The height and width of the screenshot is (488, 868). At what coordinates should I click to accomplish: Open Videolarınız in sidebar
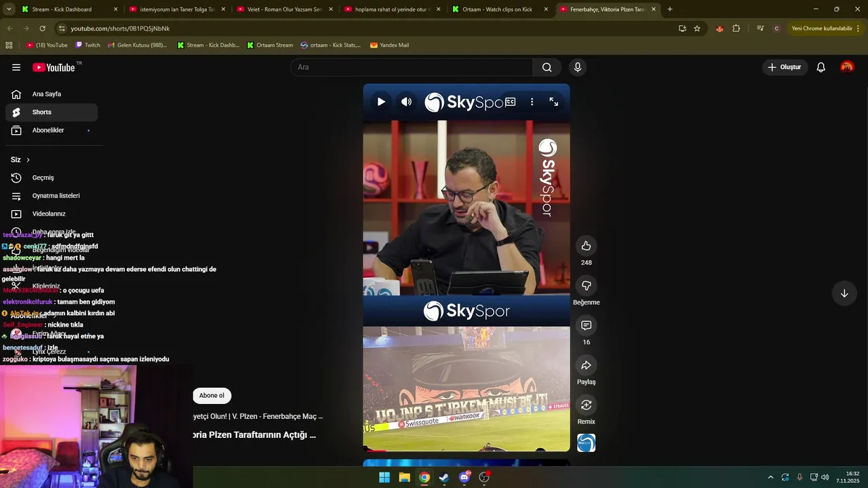(x=52, y=213)
